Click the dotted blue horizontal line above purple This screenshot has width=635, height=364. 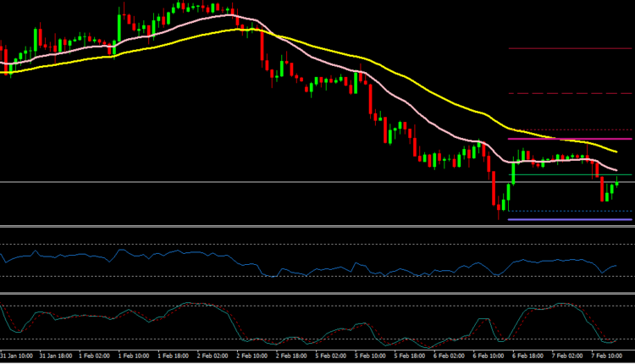coord(569,211)
